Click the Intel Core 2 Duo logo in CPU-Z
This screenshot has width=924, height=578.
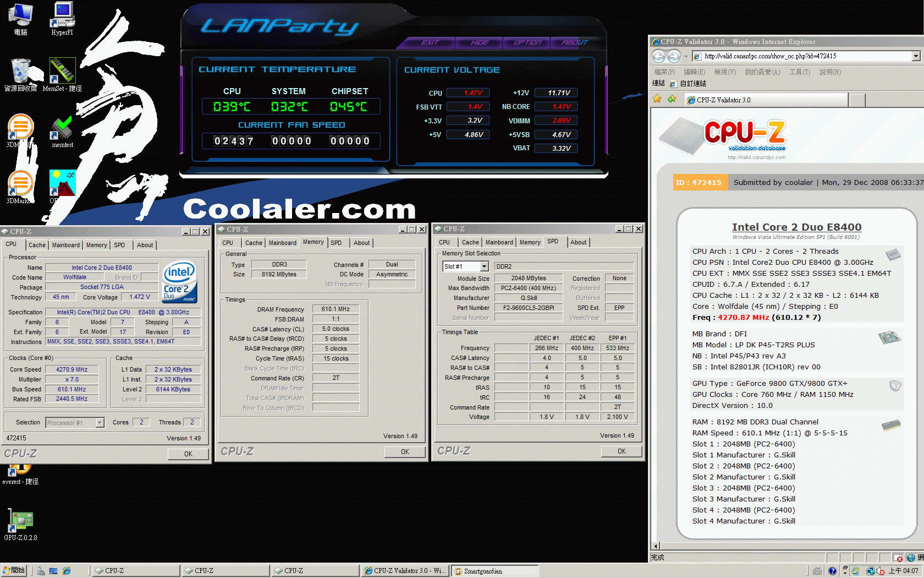(179, 281)
